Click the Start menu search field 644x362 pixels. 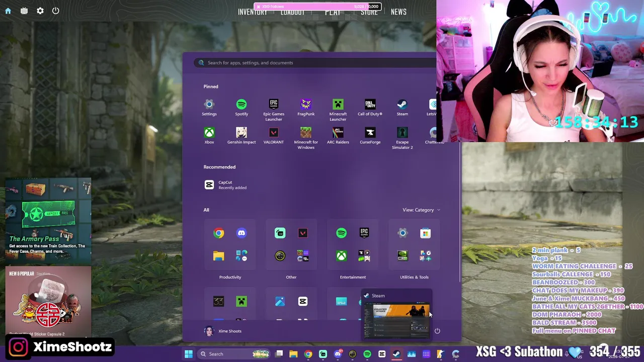click(x=315, y=63)
